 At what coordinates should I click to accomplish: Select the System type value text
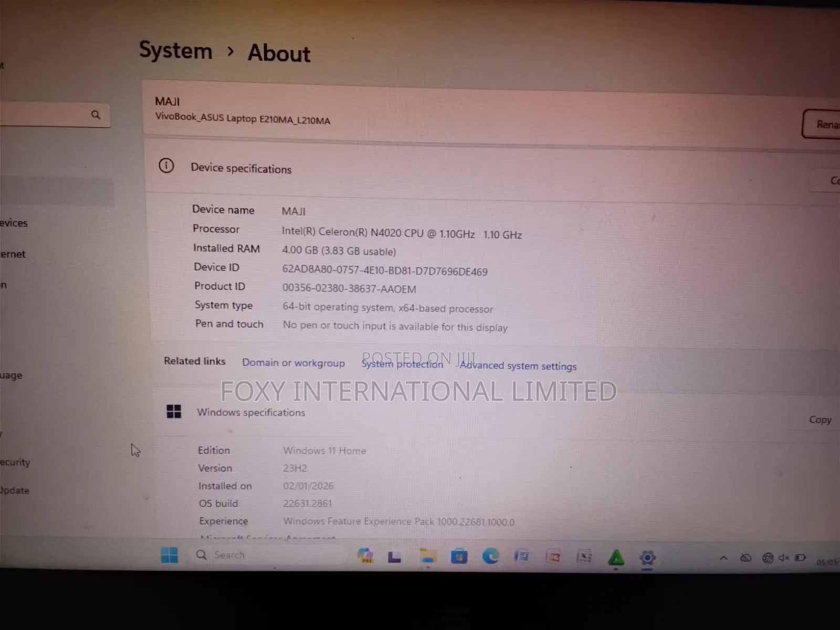click(x=387, y=308)
